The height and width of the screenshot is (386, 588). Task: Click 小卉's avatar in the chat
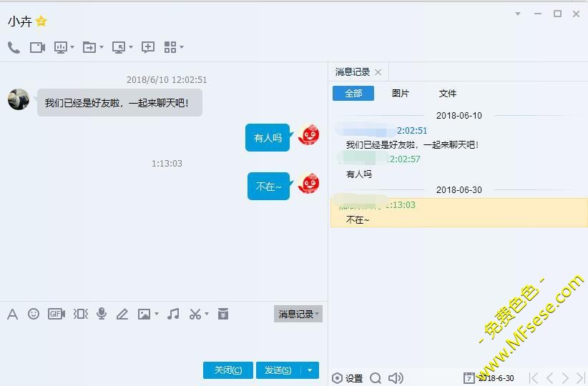(19, 99)
